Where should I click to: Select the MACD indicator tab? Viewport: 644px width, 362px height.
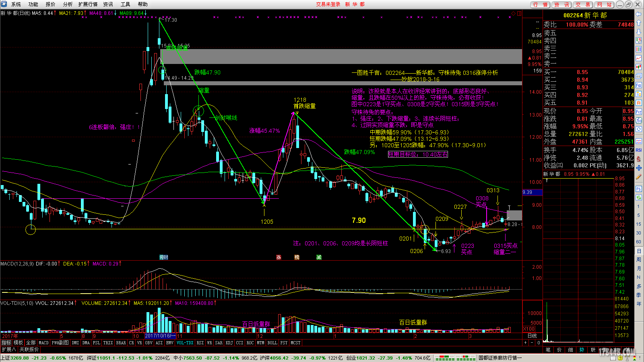coord(43,343)
